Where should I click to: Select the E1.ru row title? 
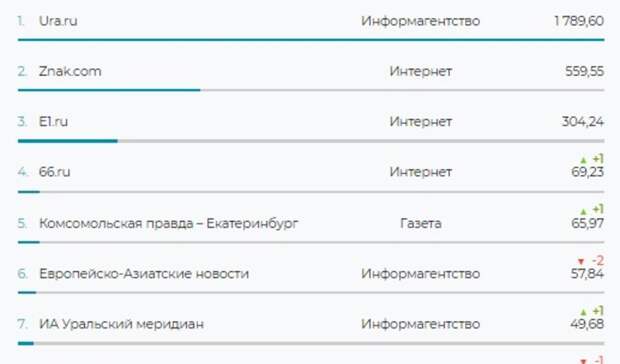coord(53,122)
